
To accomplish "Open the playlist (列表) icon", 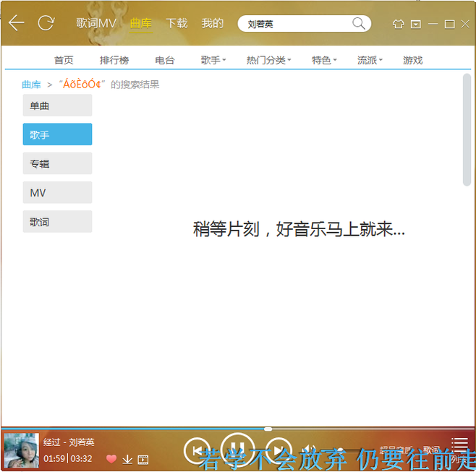I will click(459, 450).
